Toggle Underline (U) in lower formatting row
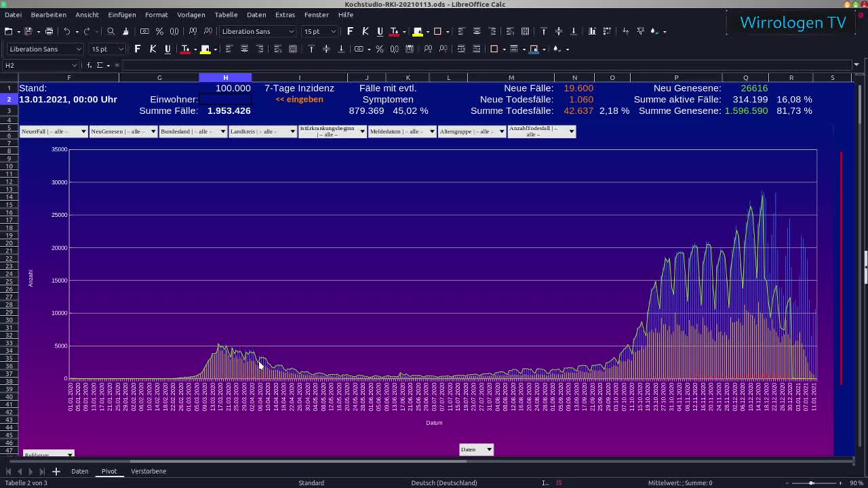 pyautogui.click(x=167, y=49)
